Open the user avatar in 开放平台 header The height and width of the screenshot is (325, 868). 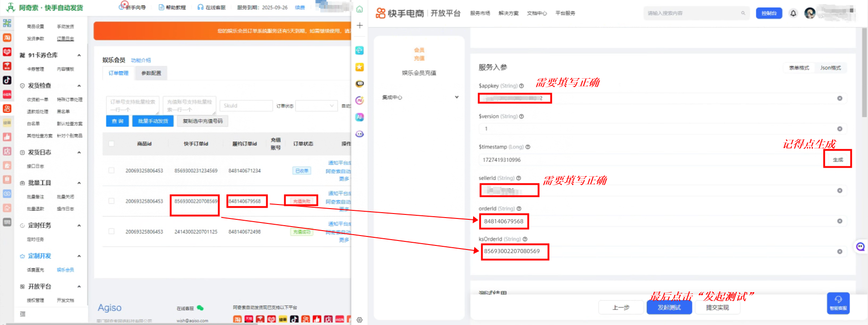810,13
